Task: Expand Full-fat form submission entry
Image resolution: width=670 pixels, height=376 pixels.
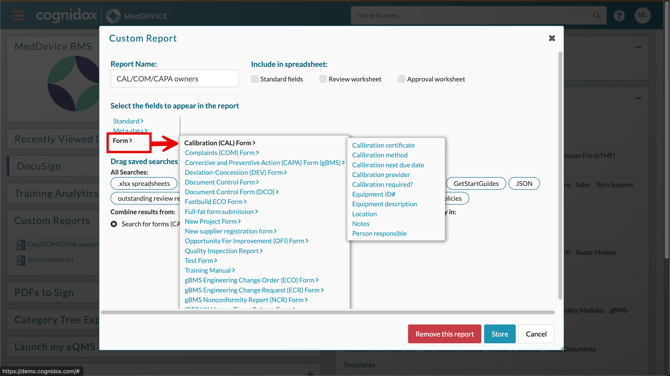Action: click(221, 212)
